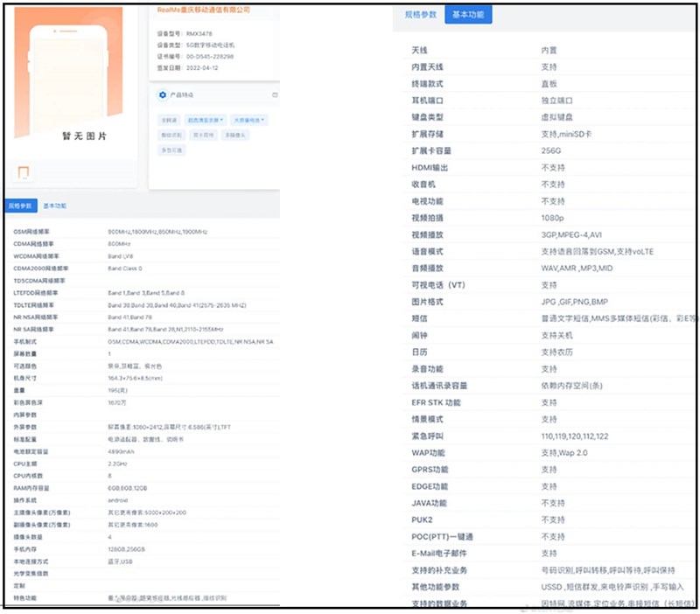Select WAV,AMR,MP3,MID audio playback value
The image size is (700, 614).
coord(577,269)
